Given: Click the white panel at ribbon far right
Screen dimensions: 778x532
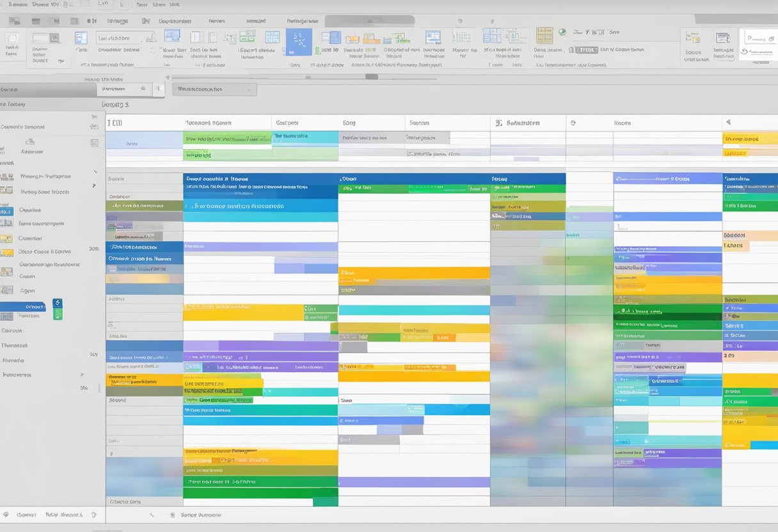Looking at the screenshot, I should pyautogui.click(x=758, y=45).
